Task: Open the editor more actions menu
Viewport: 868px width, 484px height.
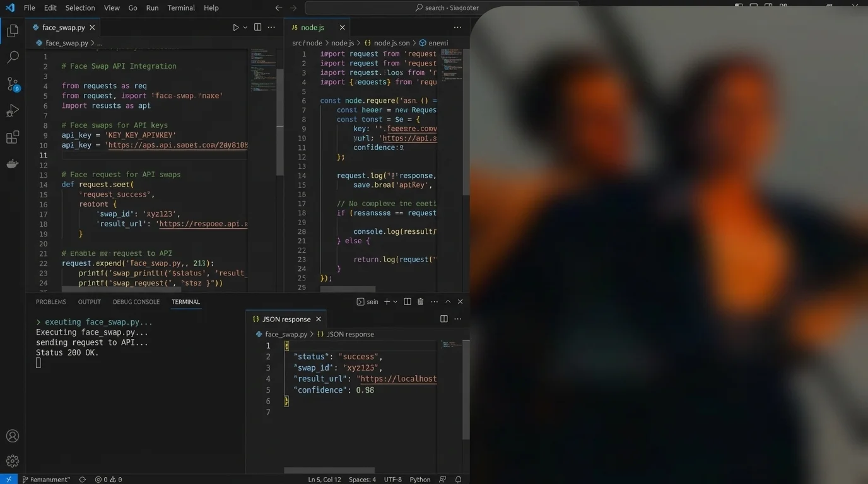Action: coord(271,27)
